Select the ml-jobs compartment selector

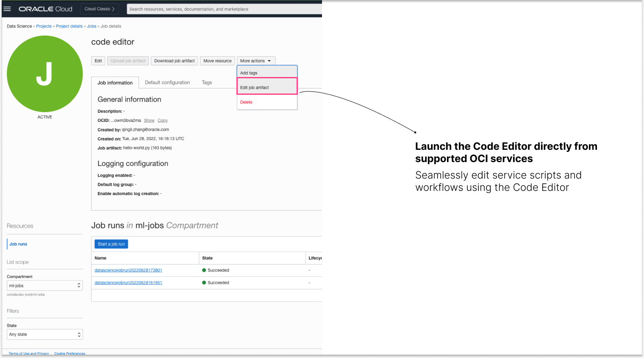click(x=42, y=285)
